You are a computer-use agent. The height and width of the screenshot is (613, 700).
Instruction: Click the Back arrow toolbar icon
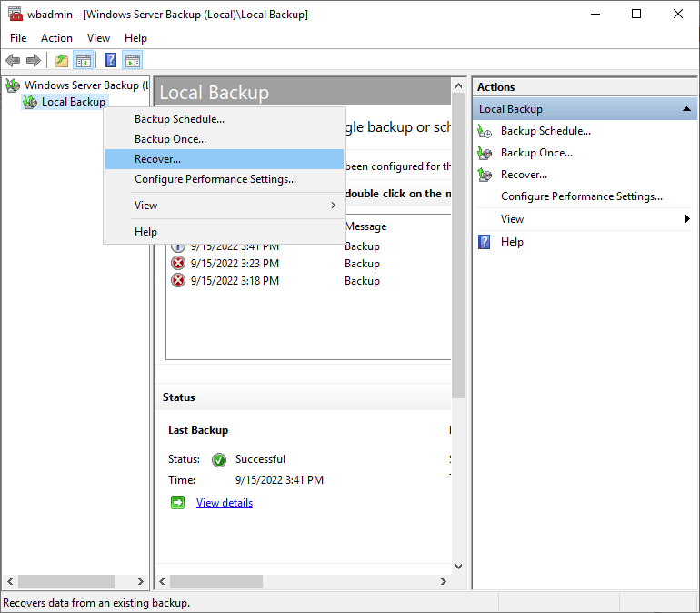pos(13,60)
